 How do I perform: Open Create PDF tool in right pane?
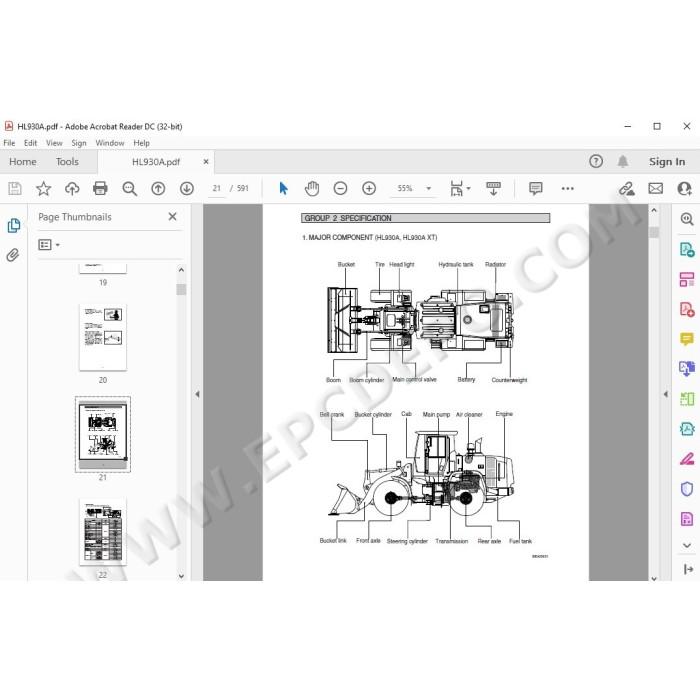(x=687, y=309)
